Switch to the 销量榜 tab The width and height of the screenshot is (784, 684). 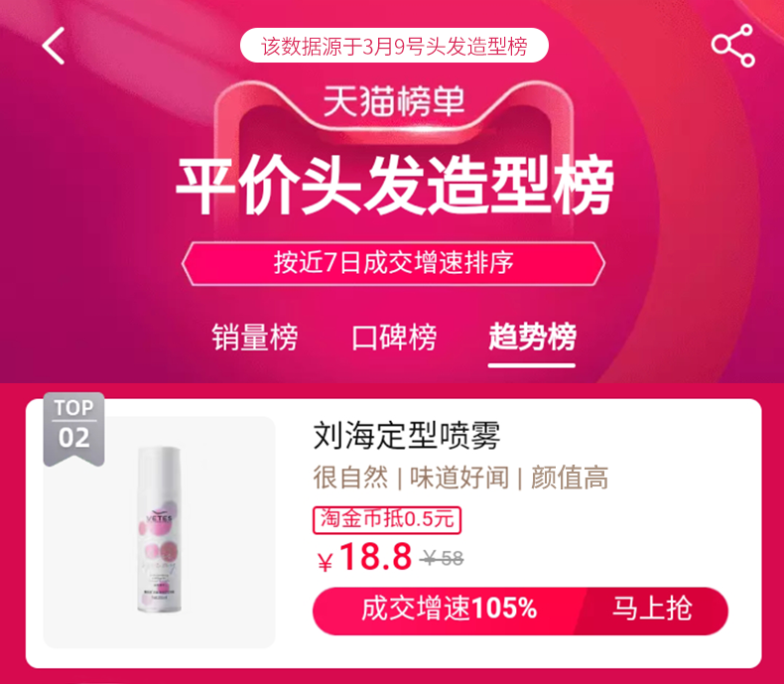[254, 337]
